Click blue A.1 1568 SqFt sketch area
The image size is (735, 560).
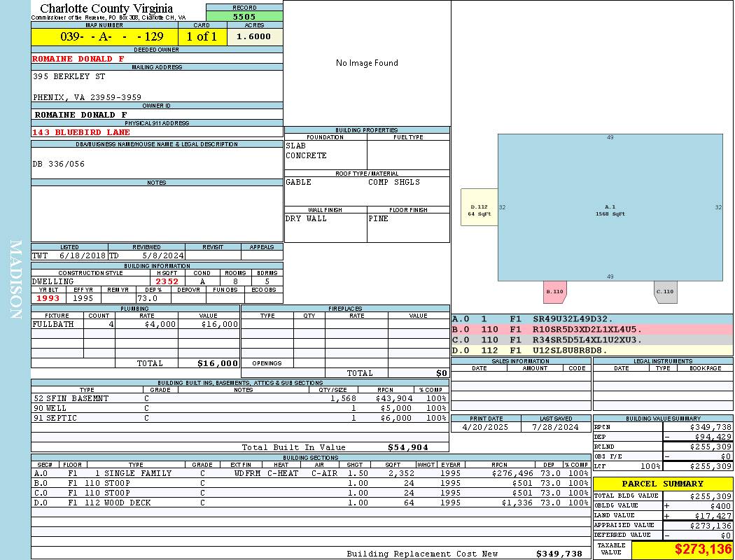610,208
